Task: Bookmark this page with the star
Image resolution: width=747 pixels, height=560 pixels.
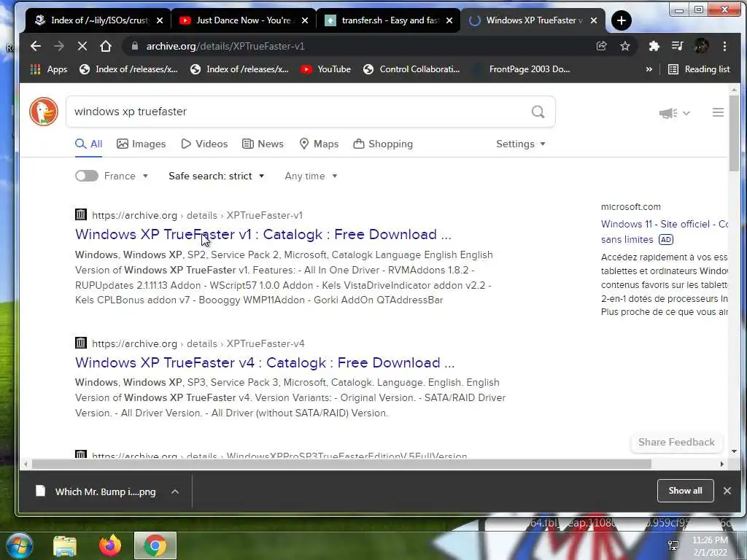Action: [625, 46]
